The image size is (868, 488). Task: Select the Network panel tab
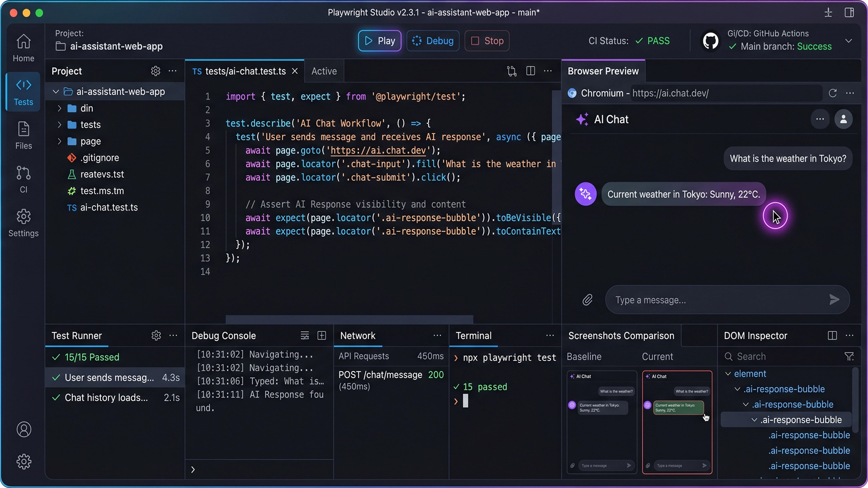point(358,336)
